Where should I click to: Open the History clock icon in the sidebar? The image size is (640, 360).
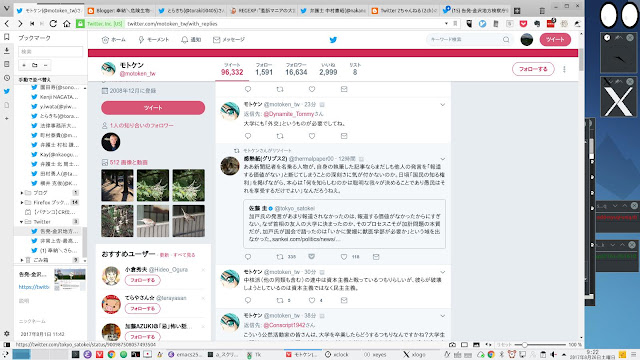[x=7, y=78]
